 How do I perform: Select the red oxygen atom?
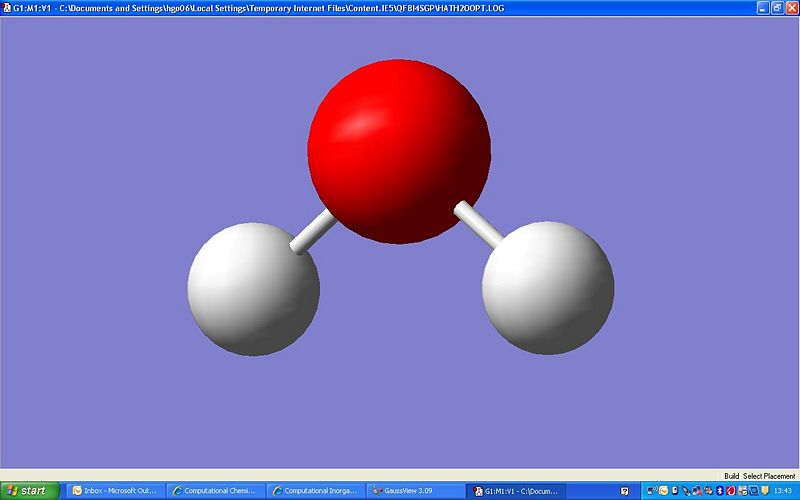399,151
